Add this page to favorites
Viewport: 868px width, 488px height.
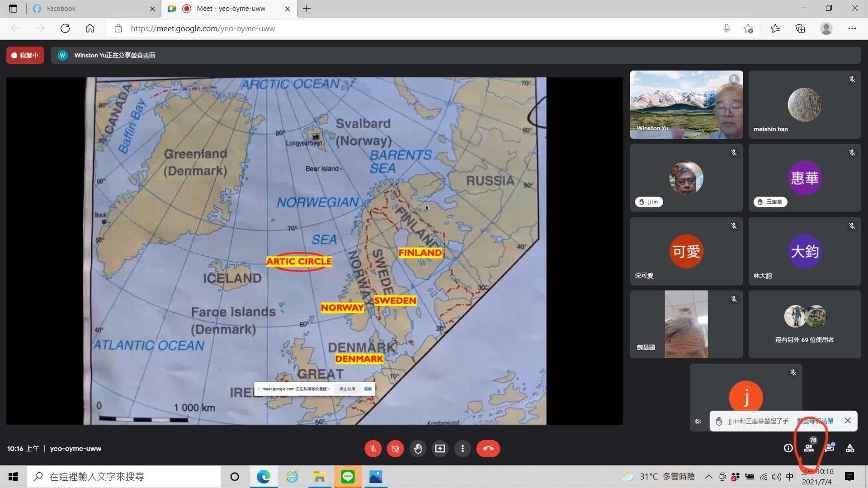(x=748, y=28)
